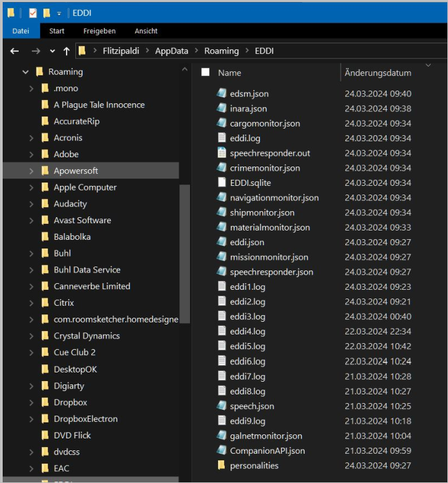This screenshot has height=483, width=448.
Task: Click the Dropbox folder icon in tree
Action: (45, 402)
